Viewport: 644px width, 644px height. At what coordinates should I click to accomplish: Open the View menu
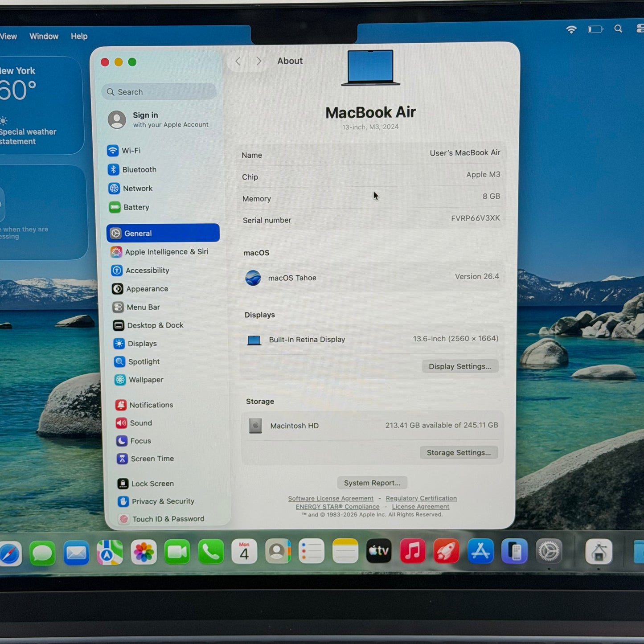click(8, 37)
